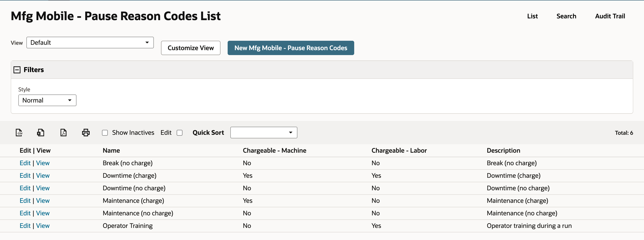The image size is (644, 240).
Task: Export the list as PDF
Action: pyautogui.click(x=64, y=132)
